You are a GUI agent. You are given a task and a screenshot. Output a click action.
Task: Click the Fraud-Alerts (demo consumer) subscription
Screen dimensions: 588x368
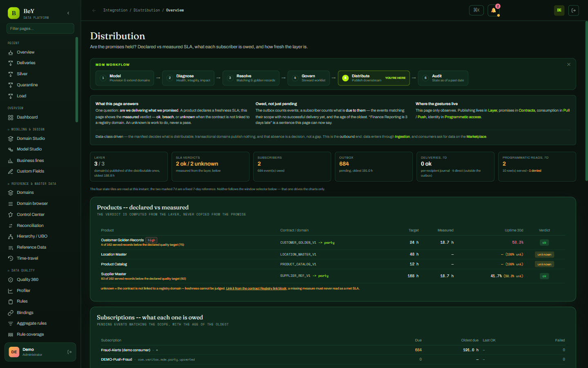pyautogui.click(x=125, y=350)
